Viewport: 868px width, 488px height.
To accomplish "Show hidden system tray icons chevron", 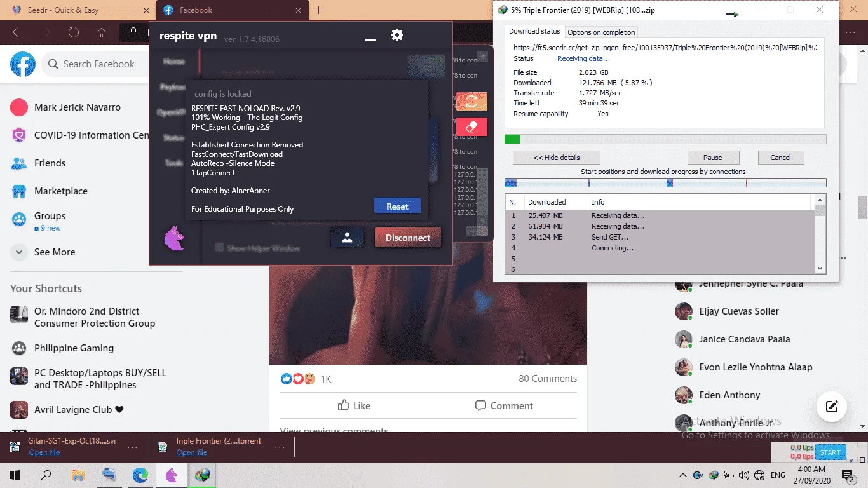I will pos(683,475).
